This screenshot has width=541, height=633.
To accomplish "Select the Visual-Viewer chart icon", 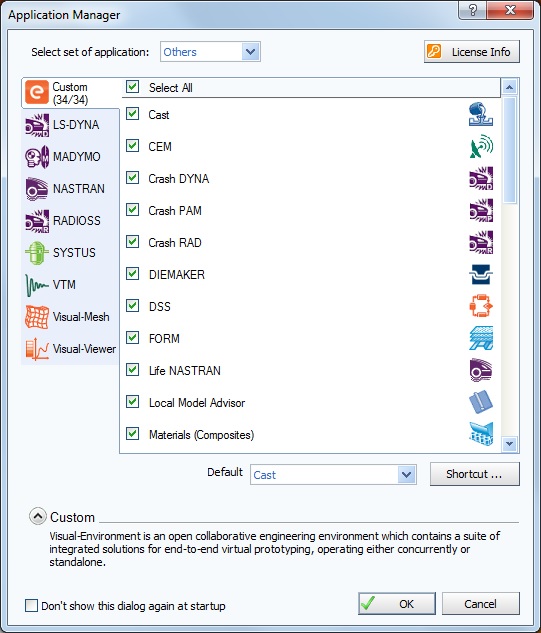I will click(37, 349).
